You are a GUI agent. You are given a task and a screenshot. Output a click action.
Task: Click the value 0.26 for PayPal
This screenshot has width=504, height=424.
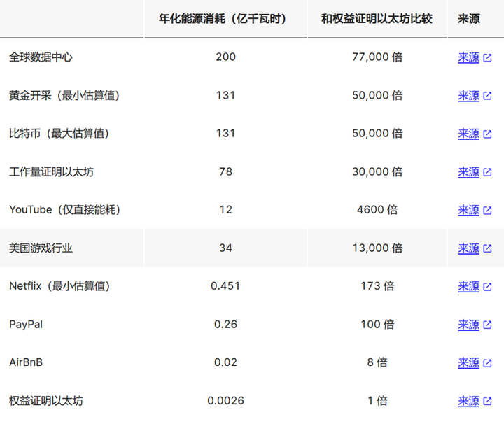(225, 324)
